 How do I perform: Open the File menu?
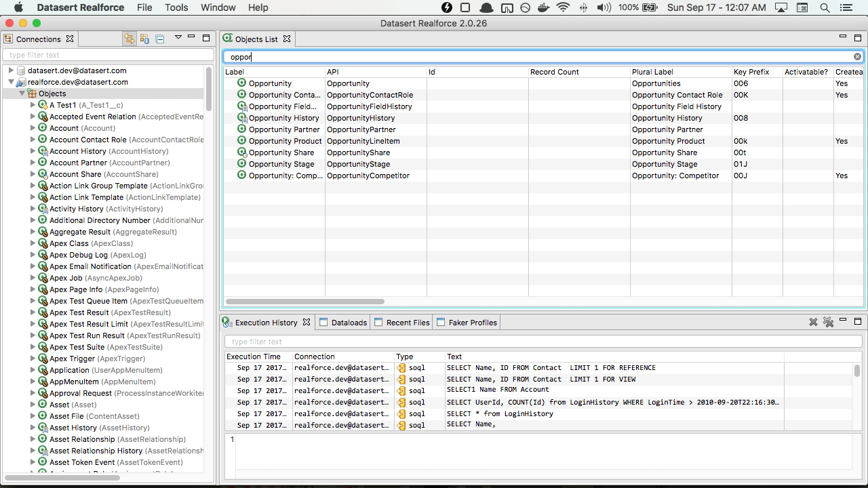tap(144, 7)
